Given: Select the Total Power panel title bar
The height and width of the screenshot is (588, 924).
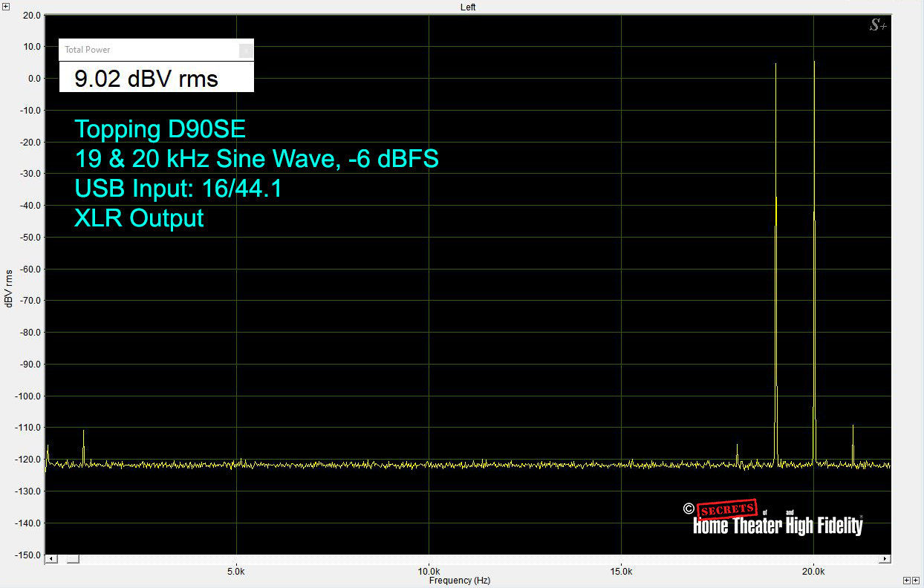Looking at the screenshot, I should tap(149, 50).
